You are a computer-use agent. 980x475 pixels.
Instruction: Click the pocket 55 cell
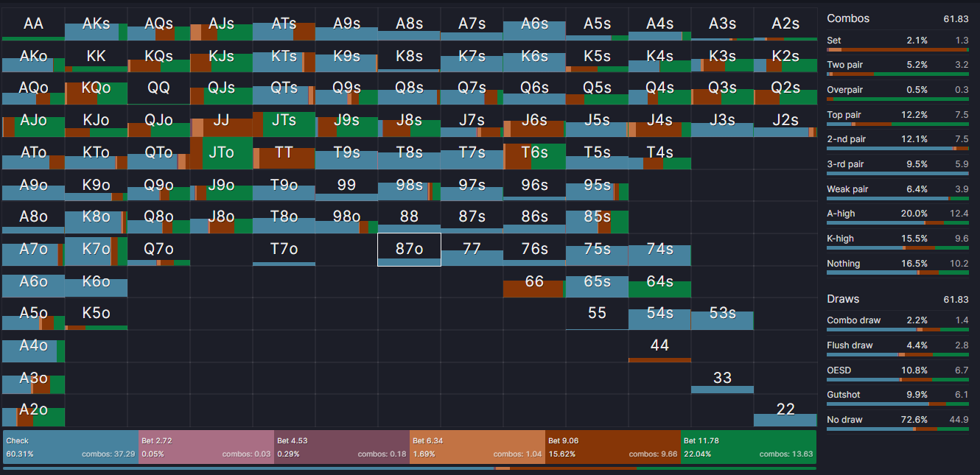(x=597, y=313)
